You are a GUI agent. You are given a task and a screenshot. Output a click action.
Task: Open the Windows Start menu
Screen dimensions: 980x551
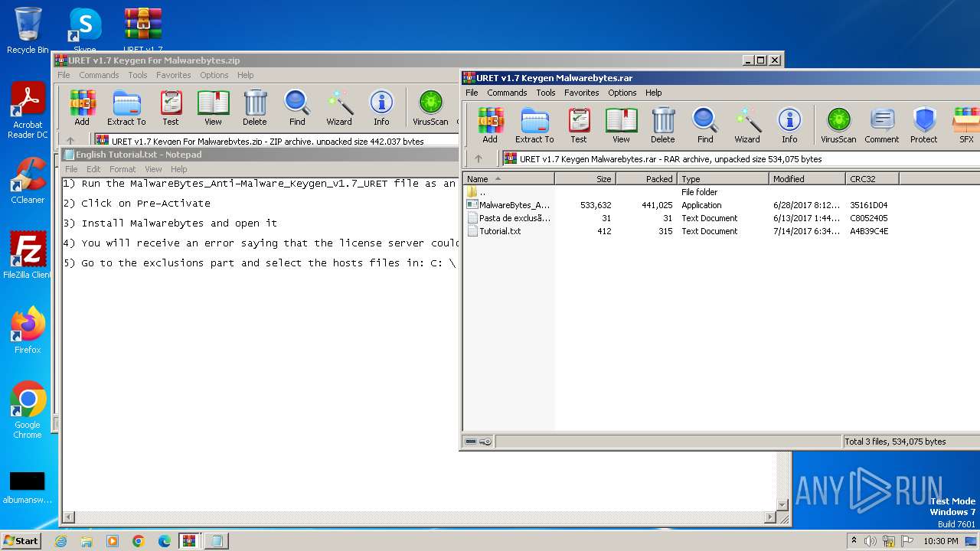[21, 540]
